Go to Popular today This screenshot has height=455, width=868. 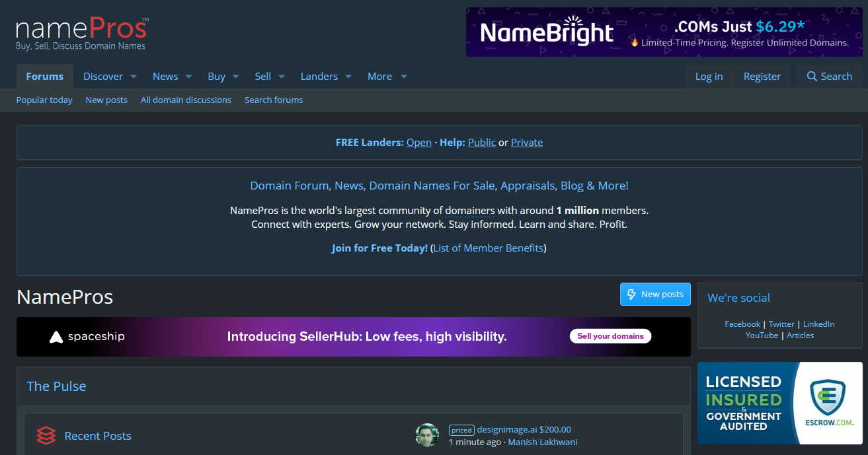tap(44, 100)
